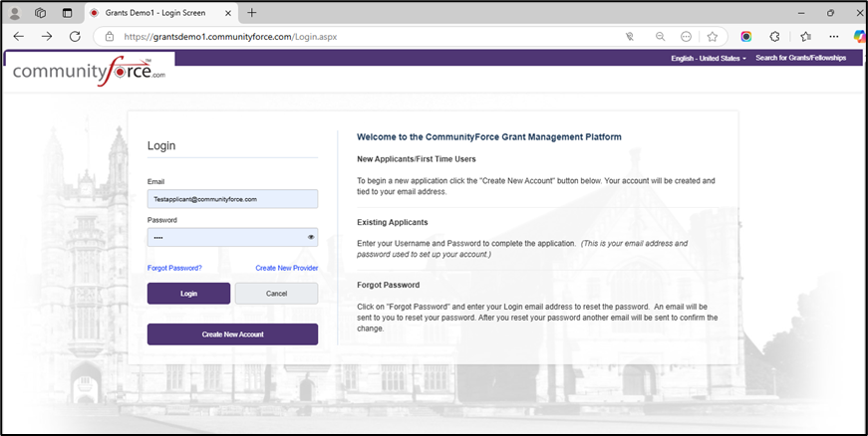Open a new browser tab
The width and height of the screenshot is (868, 436).
click(252, 13)
